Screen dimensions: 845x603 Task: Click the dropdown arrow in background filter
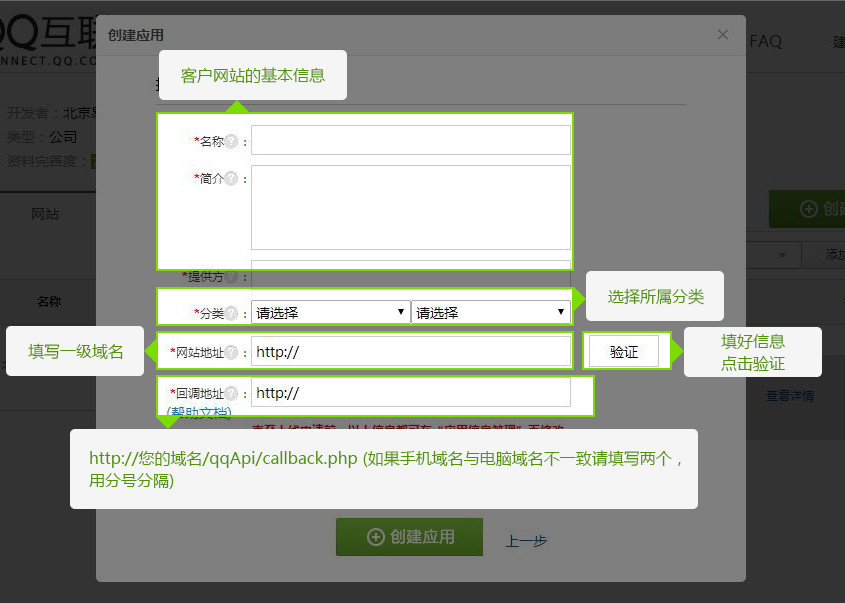click(782, 255)
